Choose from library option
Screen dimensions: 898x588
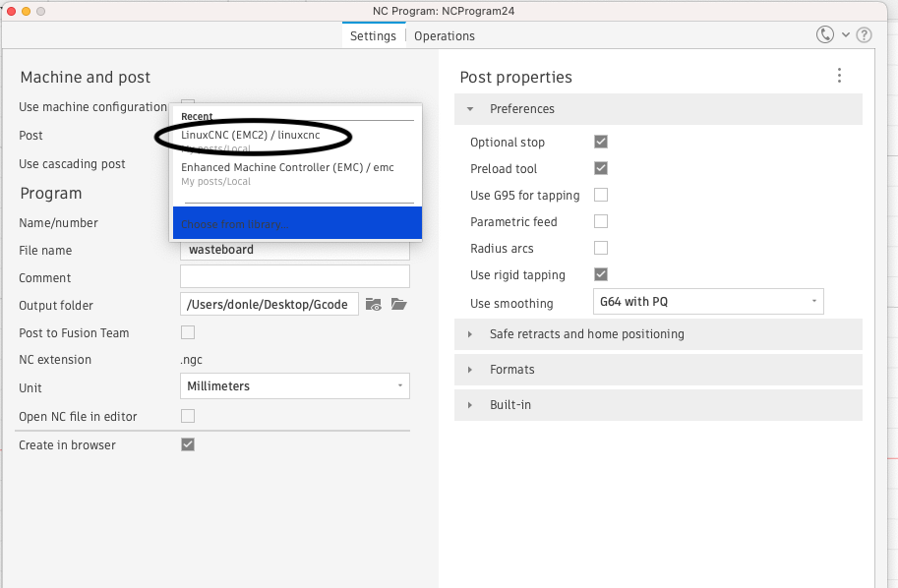[297, 223]
